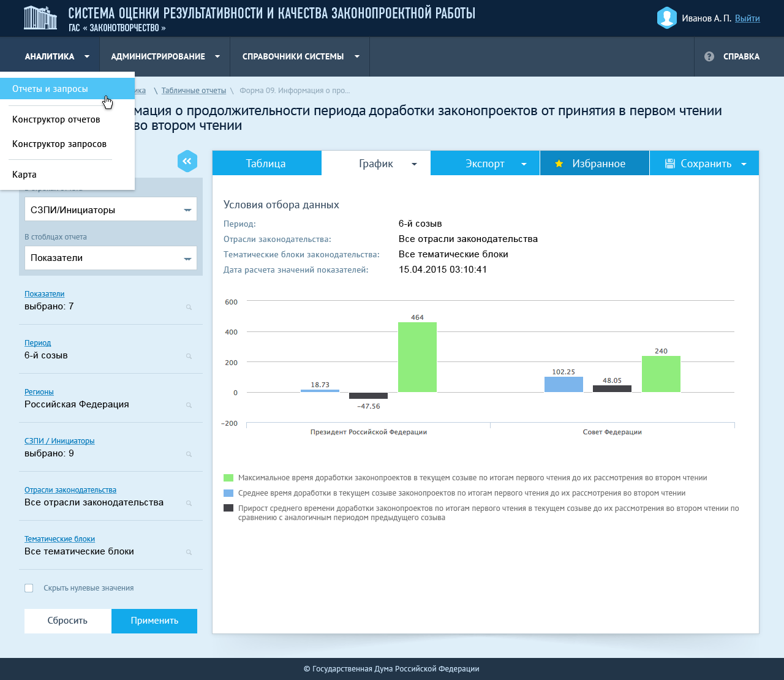784x680 pixels.
Task: Add report to Избранное
Action: pos(595,164)
